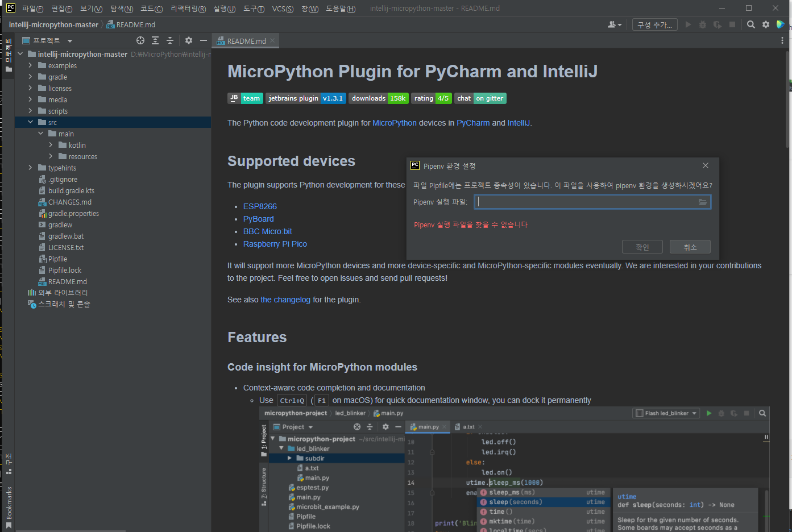The width and height of the screenshot is (792, 532).
Task: Hide the Project panel with the minus icon
Action: (203, 40)
